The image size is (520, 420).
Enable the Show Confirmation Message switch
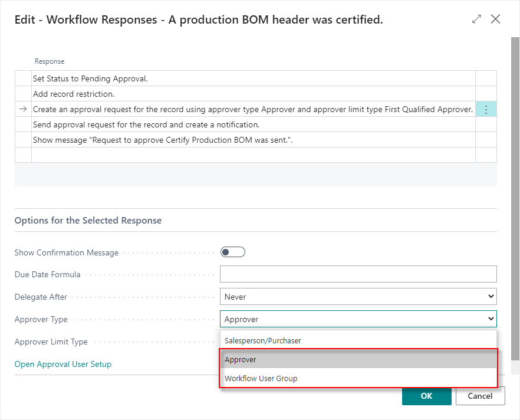(x=232, y=251)
